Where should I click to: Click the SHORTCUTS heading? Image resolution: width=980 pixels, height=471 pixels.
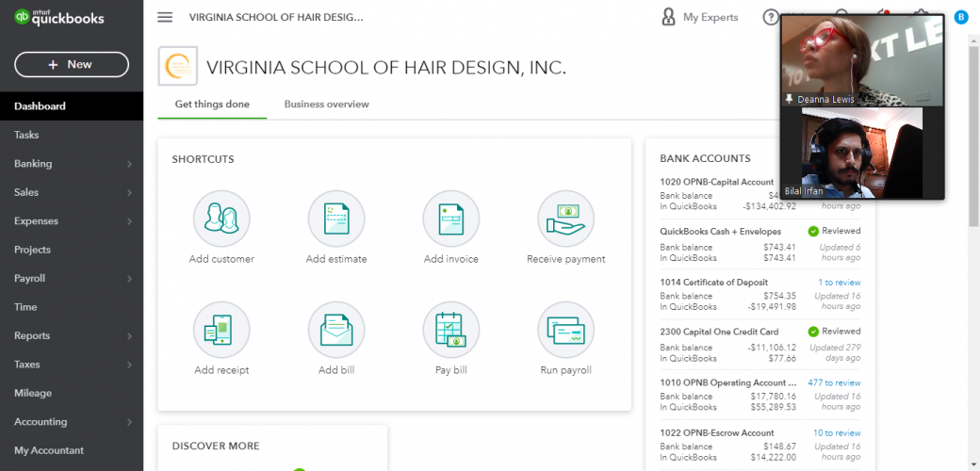click(x=204, y=159)
